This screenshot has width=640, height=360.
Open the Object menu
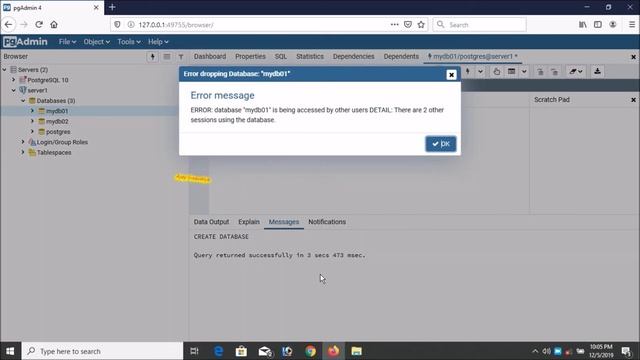coord(97,42)
